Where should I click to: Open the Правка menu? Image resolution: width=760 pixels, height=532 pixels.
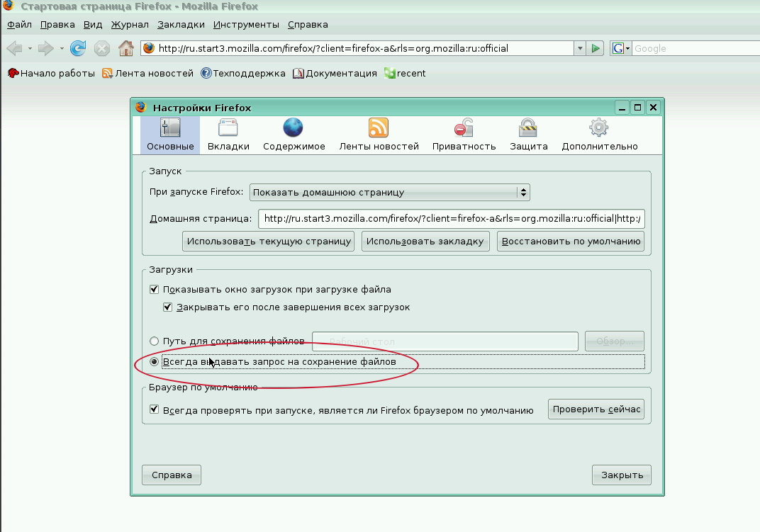(57, 25)
